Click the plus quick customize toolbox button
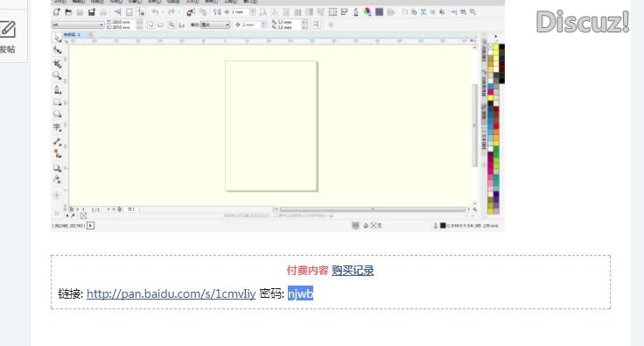Screen dimensions: 644x346 click(57, 195)
